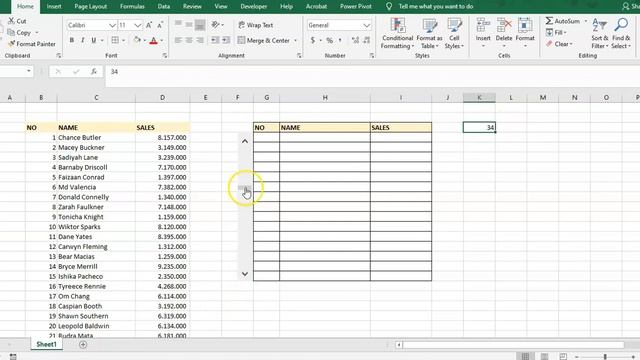Apply the percent style
This screenshot has width=640, height=360.
329,40
